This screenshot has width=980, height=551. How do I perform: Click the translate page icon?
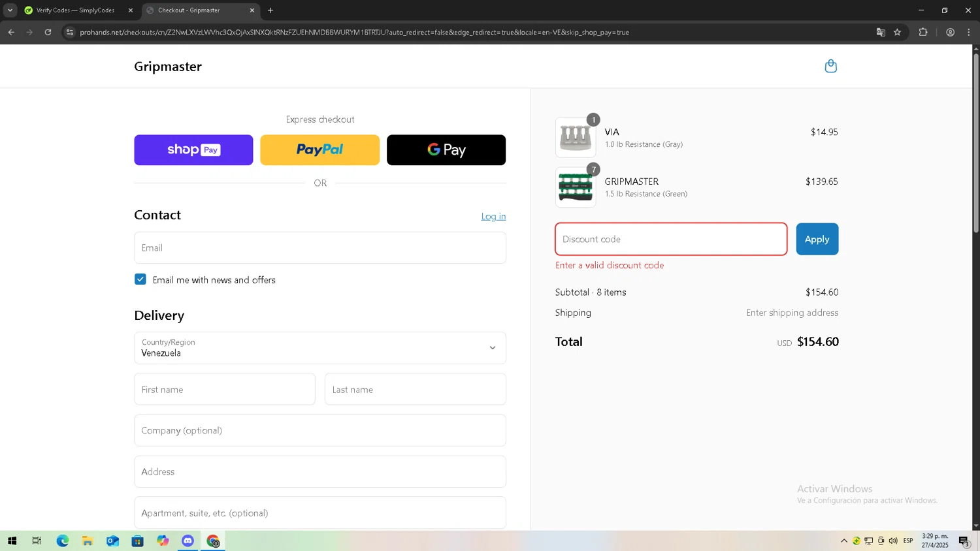[880, 32]
